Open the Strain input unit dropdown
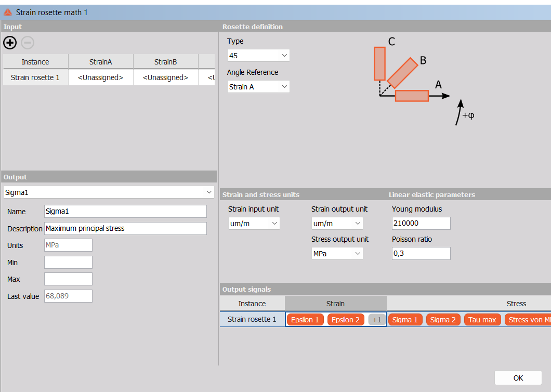The width and height of the screenshot is (551, 392). [254, 224]
